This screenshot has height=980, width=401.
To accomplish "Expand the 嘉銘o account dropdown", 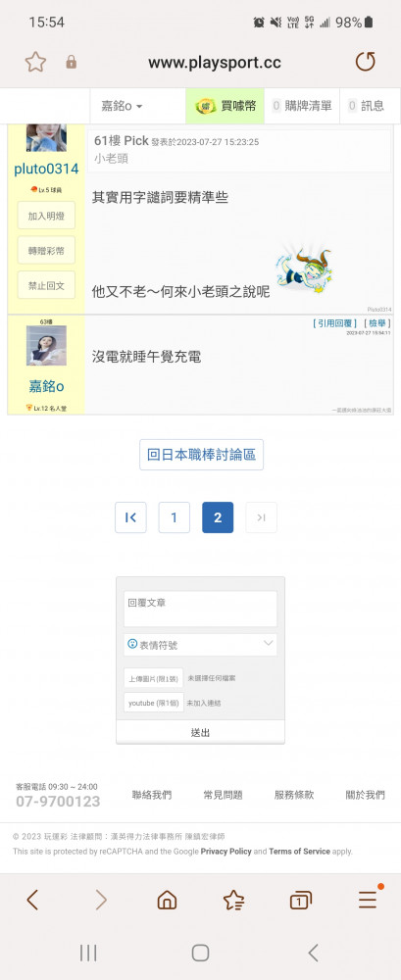I will 123,106.
